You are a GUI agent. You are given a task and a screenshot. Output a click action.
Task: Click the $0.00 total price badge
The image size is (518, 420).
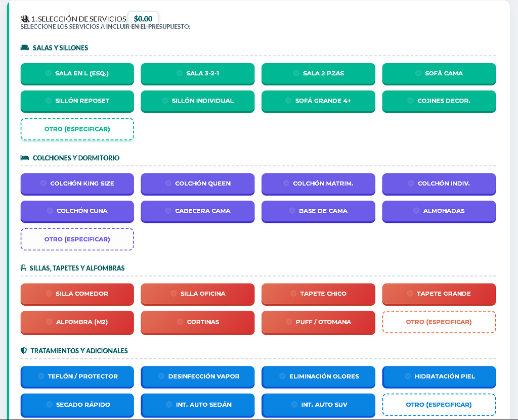point(143,19)
